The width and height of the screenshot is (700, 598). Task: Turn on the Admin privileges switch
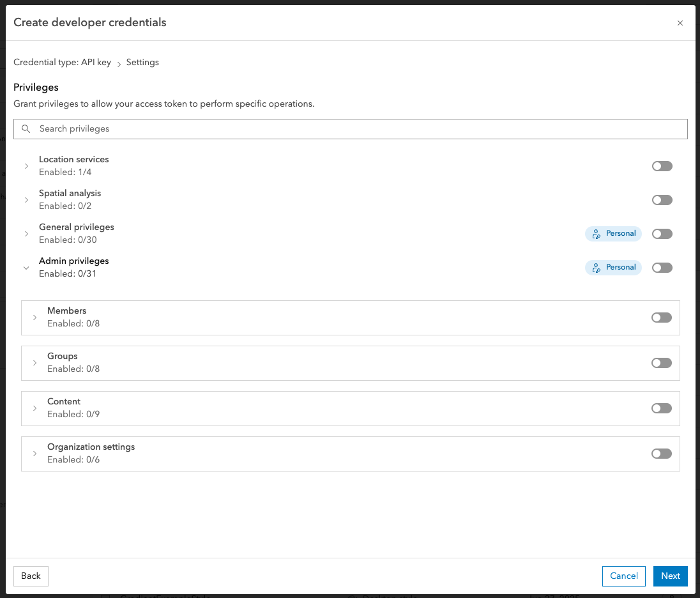coord(662,267)
